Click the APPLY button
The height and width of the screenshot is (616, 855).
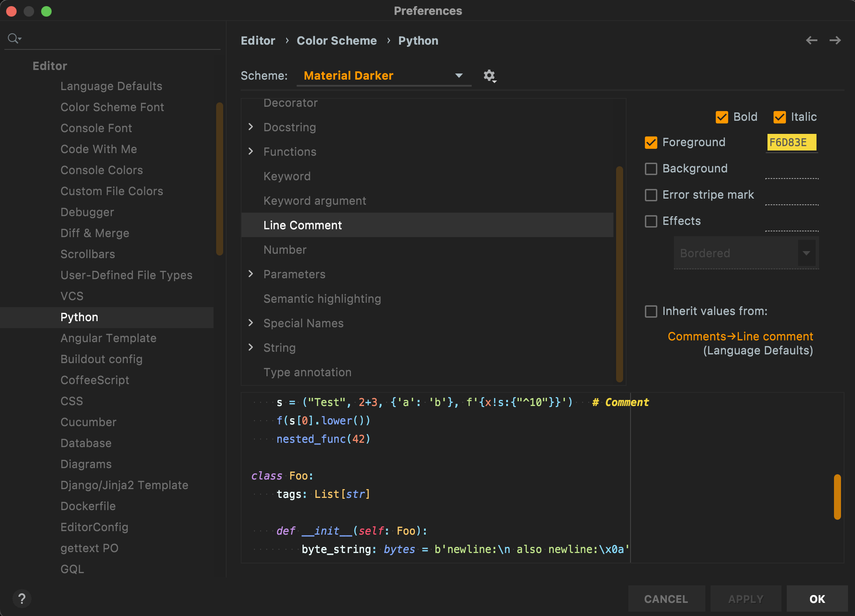coord(746,598)
